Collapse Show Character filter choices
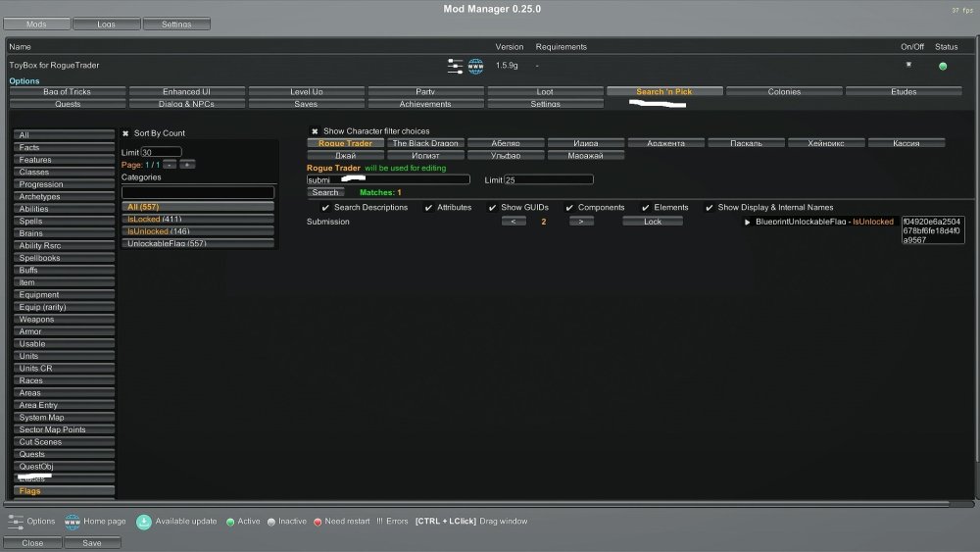The height and width of the screenshot is (552, 980). 315,131
